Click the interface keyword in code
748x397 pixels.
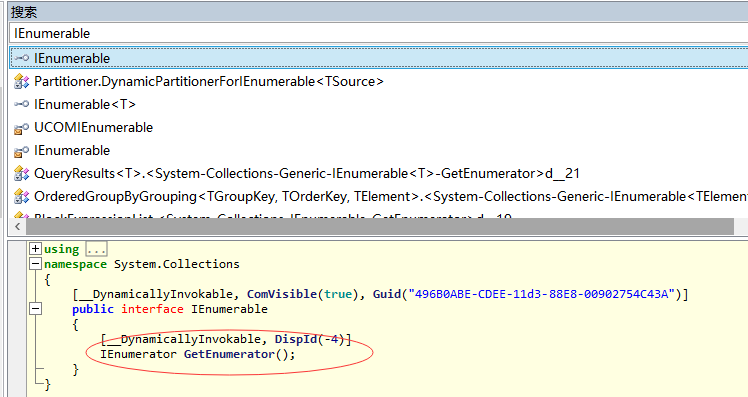point(152,309)
